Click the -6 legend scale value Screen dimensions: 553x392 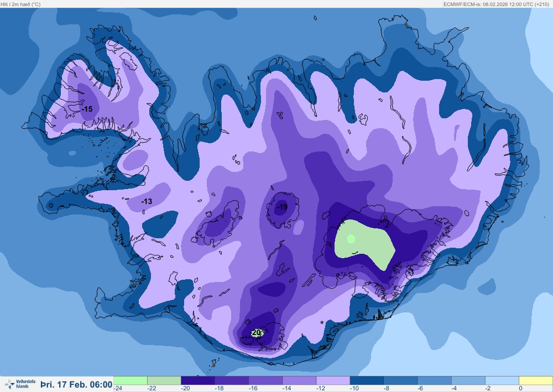421,389
